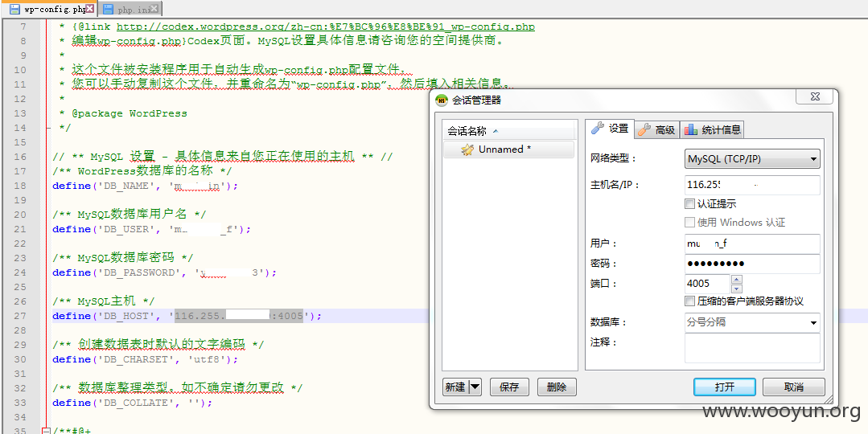Toggle the 使用 Windows 认证 checkbox

tap(689, 223)
